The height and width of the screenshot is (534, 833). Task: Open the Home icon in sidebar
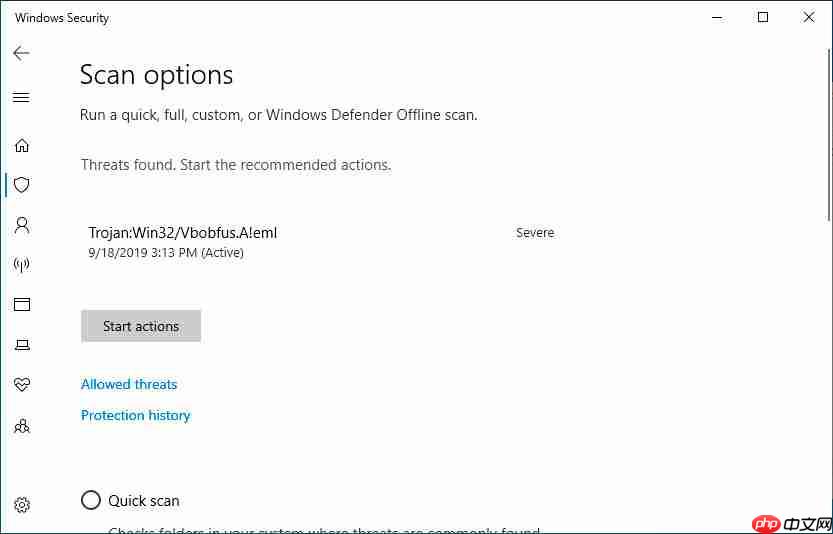[22, 145]
